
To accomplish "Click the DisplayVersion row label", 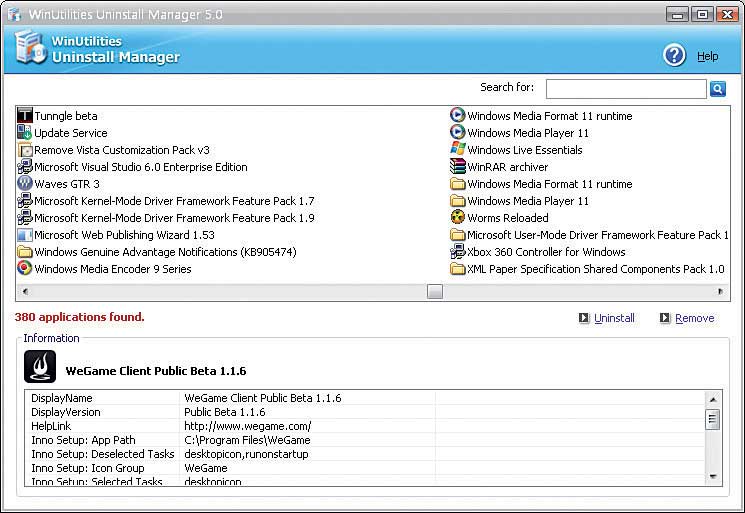I will click(66, 412).
